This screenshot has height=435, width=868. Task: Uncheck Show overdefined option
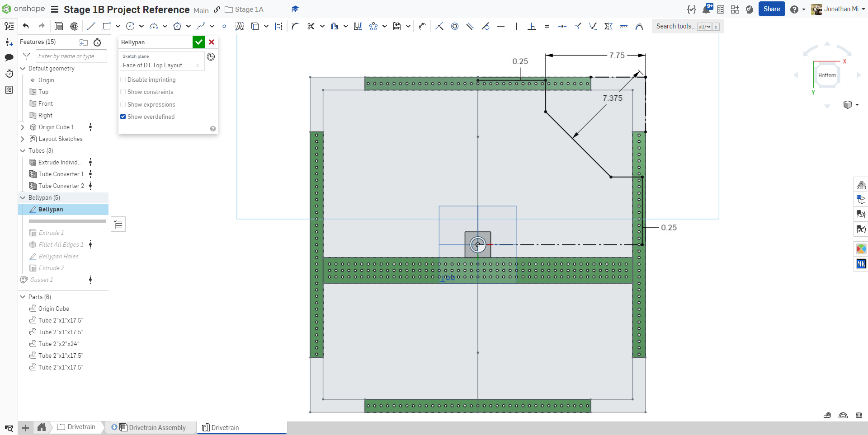point(123,117)
